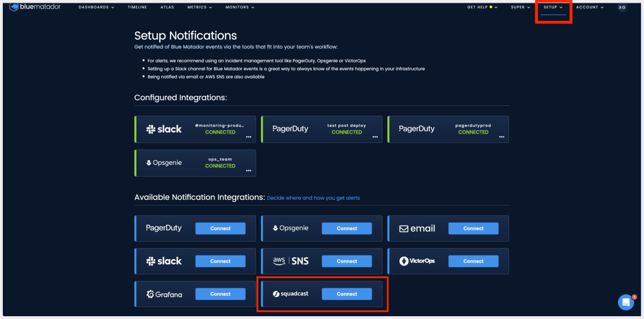This screenshot has height=319, width=644.
Task: Click the Configured Integrations heading
Action: (x=180, y=98)
